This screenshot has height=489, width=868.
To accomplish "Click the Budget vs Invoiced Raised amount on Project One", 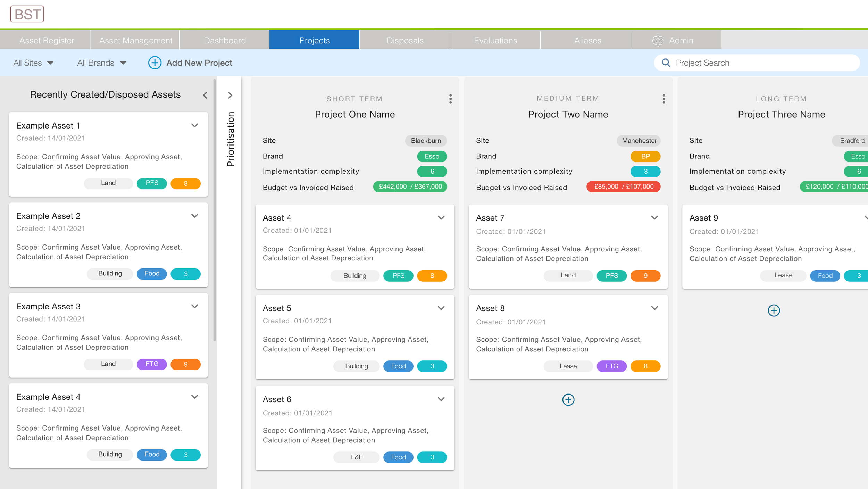I will [410, 187].
